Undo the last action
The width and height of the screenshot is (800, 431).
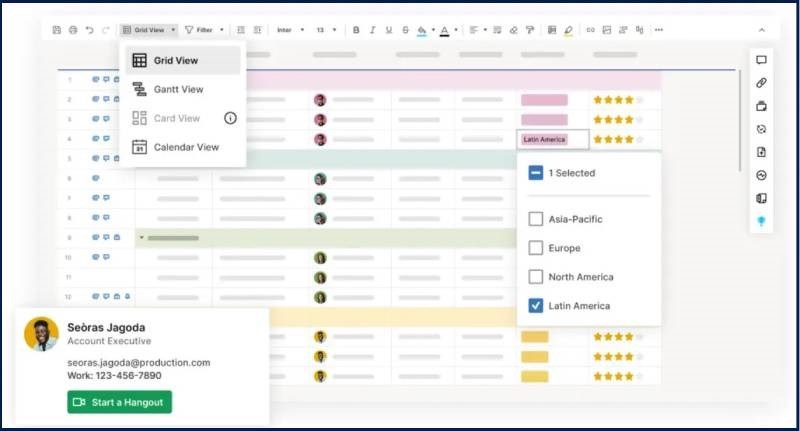89,30
